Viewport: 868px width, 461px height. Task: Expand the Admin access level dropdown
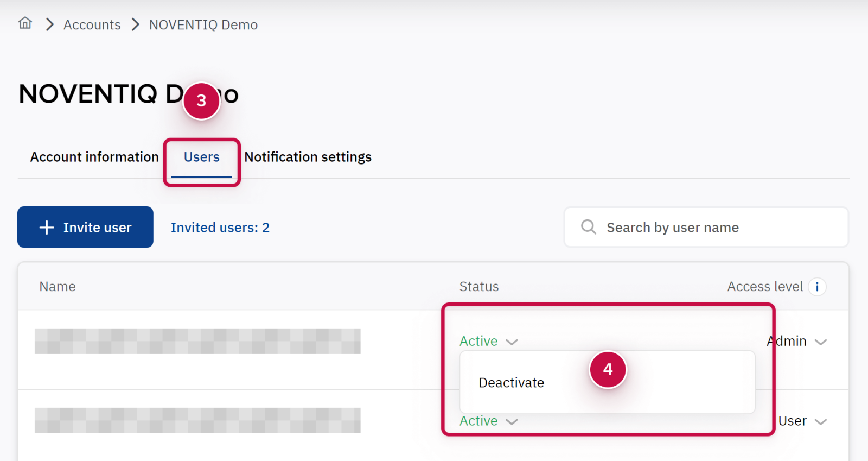(796, 342)
